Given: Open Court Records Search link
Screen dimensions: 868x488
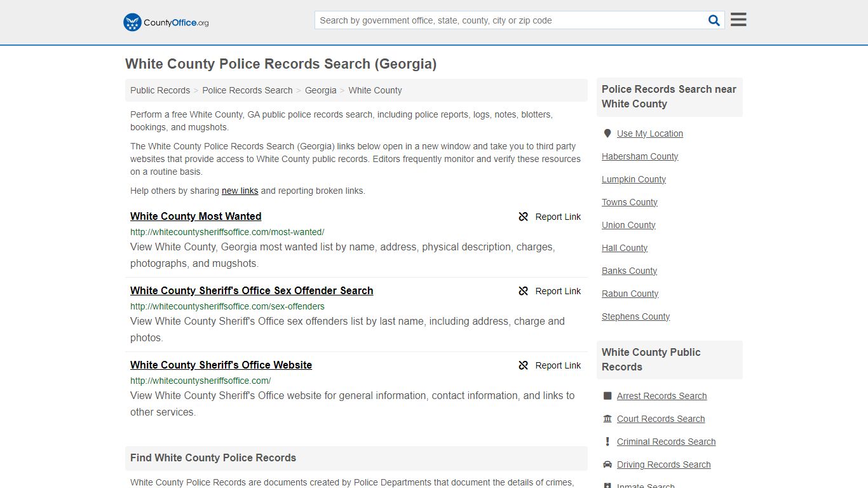Looking at the screenshot, I should click(661, 419).
